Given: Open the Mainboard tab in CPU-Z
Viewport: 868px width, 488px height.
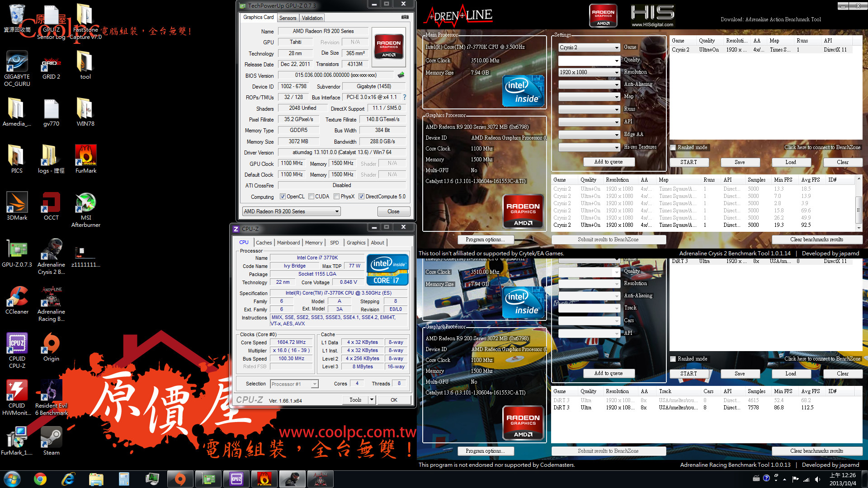Looking at the screenshot, I should click(x=288, y=243).
